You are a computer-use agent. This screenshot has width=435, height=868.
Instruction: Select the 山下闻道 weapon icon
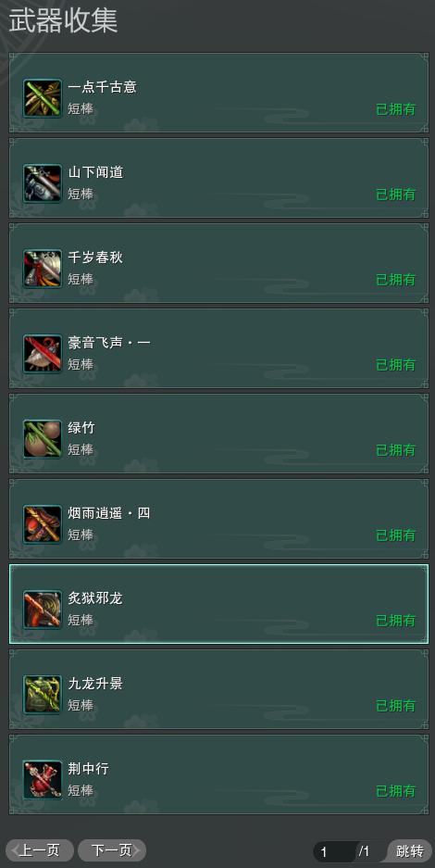tap(43, 183)
